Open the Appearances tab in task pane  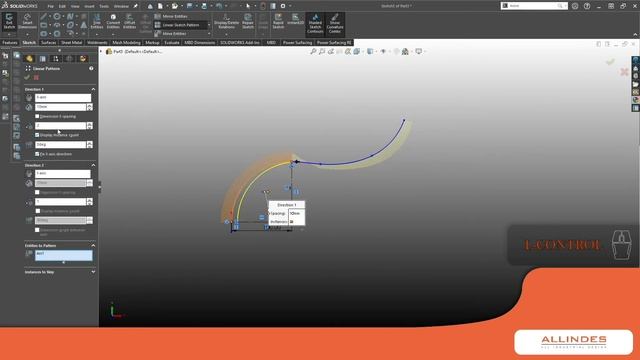[x=636, y=100]
